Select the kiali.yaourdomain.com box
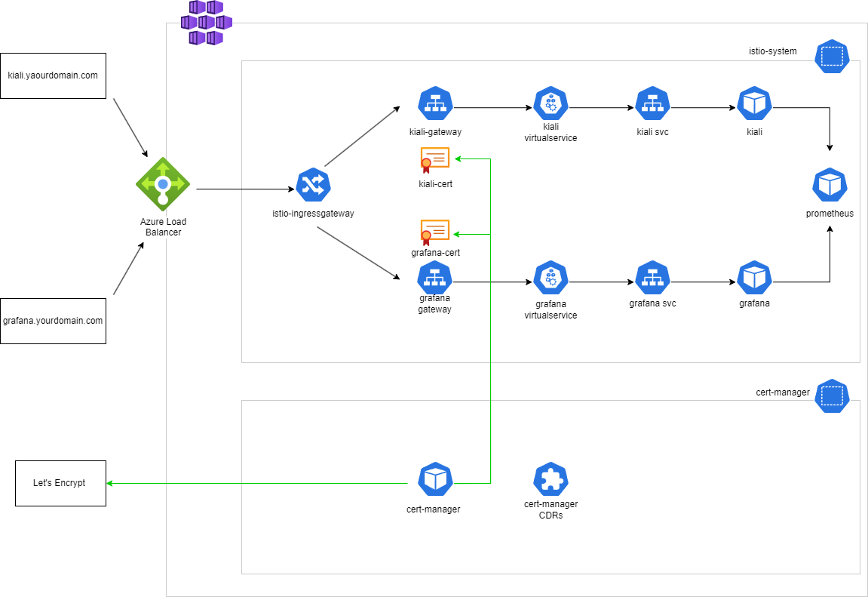Image resolution: width=868 pixels, height=597 pixels. pyautogui.click(x=53, y=76)
